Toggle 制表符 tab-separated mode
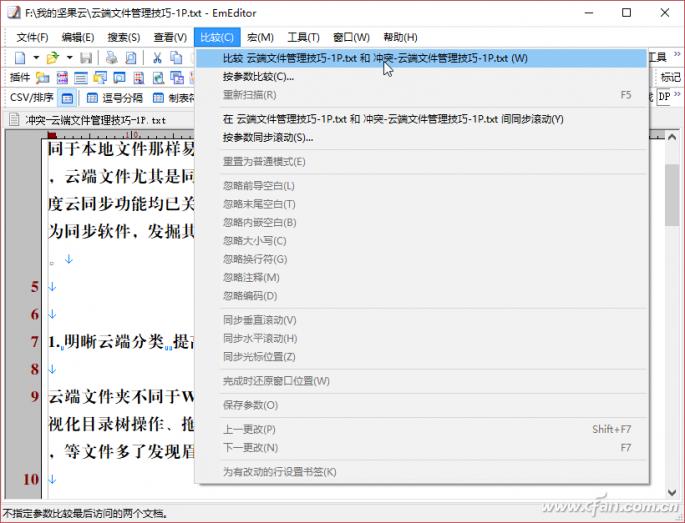The image size is (685, 523). coord(172,98)
